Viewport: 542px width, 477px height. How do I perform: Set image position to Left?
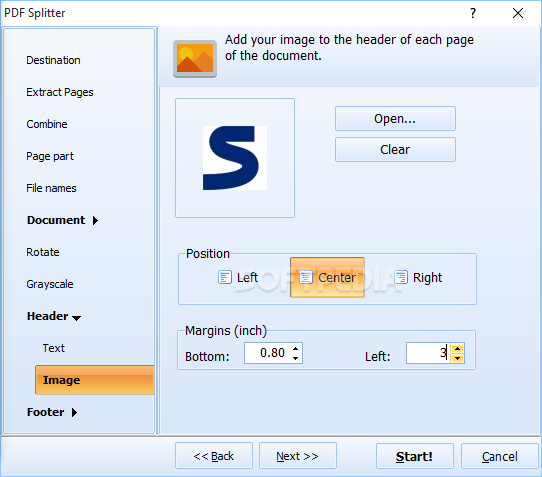tap(238, 277)
